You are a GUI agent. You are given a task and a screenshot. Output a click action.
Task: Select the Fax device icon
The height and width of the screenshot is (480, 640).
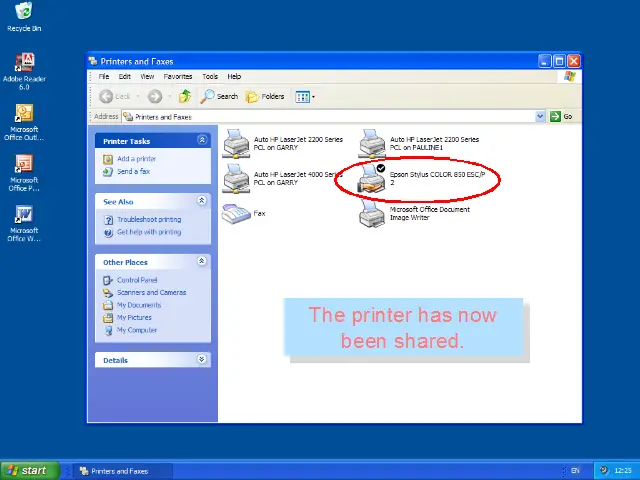click(x=236, y=213)
